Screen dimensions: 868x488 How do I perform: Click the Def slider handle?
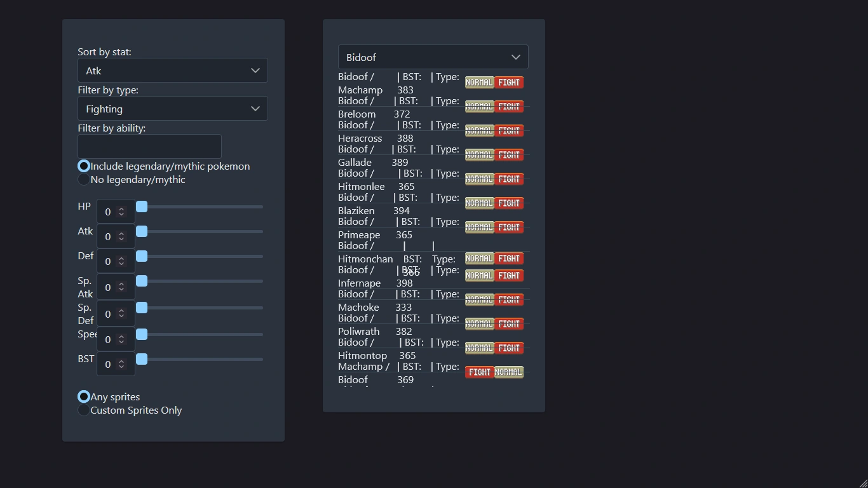coord(142,256)
